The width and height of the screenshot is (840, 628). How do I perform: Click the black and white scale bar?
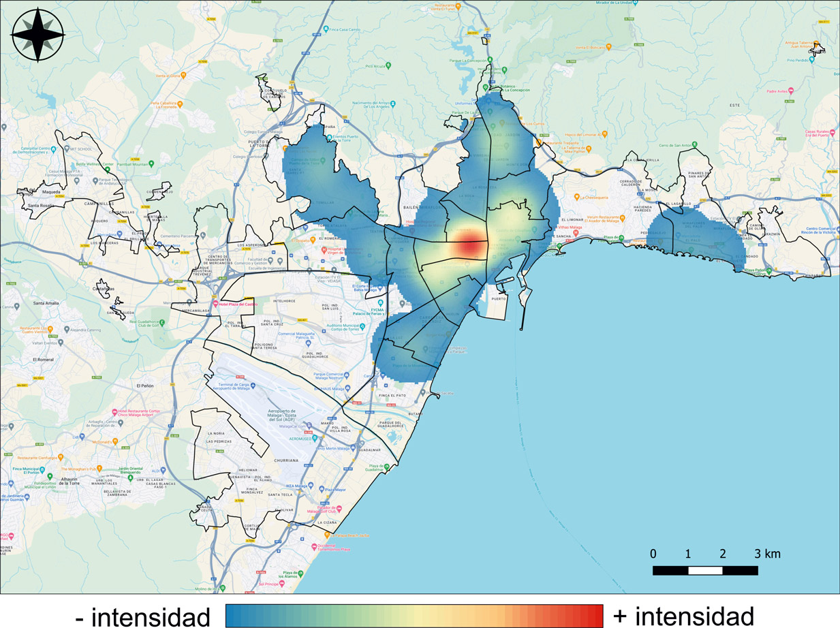[x=705, y=570]
